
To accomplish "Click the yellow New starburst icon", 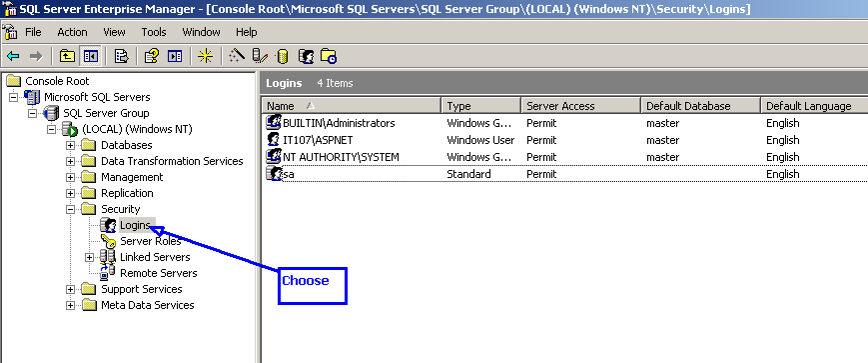I will [x=206, y=56].
